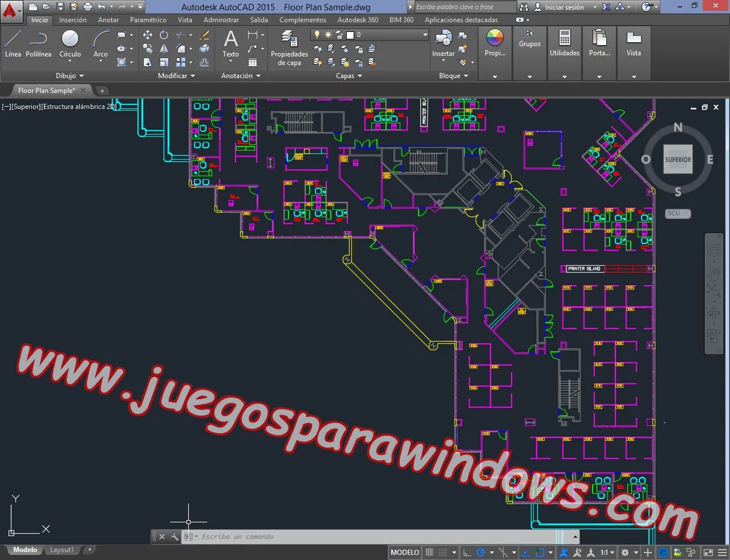The width and height of the screenshot is (730, 560).
Task: Click the Erase tool icon
Action: (204, 35)
